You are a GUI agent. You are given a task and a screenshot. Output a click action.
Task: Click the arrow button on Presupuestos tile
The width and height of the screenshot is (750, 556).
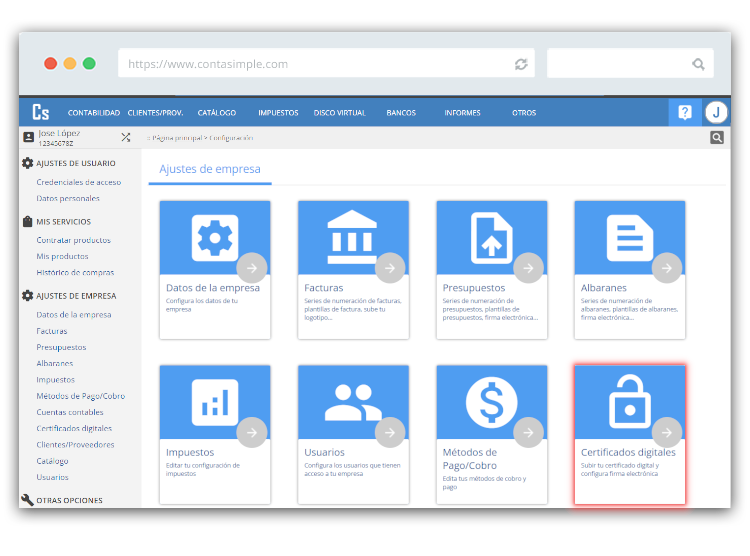pyautogui.click(x=528, y=267)
